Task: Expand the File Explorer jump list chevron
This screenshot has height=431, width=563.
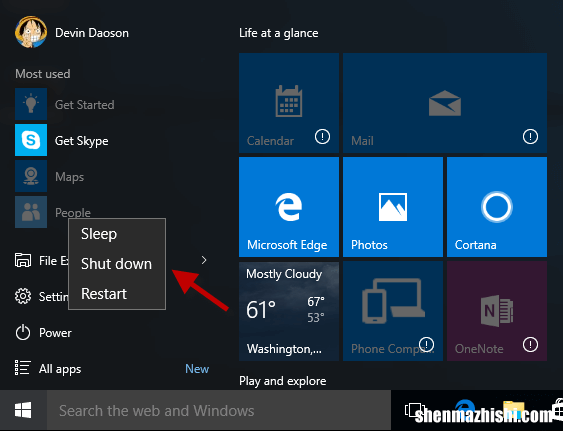Action: point(204,260)
